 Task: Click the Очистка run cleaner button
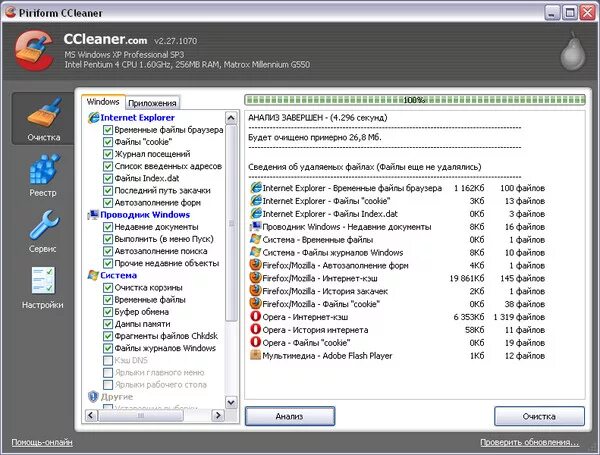point(539,416)
